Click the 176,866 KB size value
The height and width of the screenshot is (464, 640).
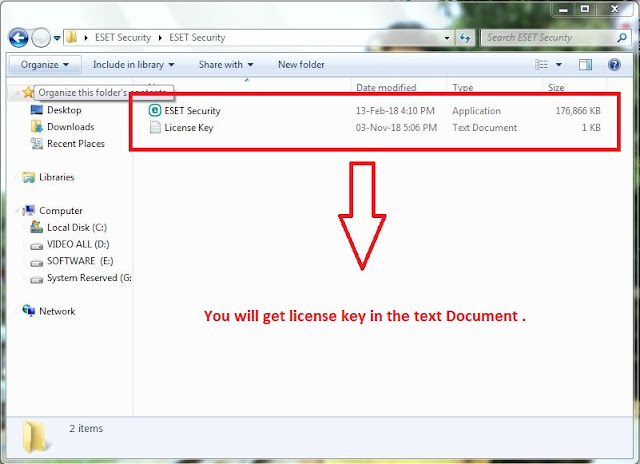point(578,111)
